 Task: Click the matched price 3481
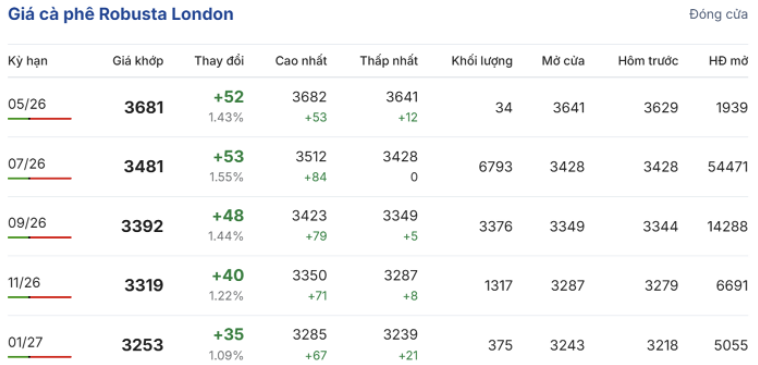(x=144, y=167)
